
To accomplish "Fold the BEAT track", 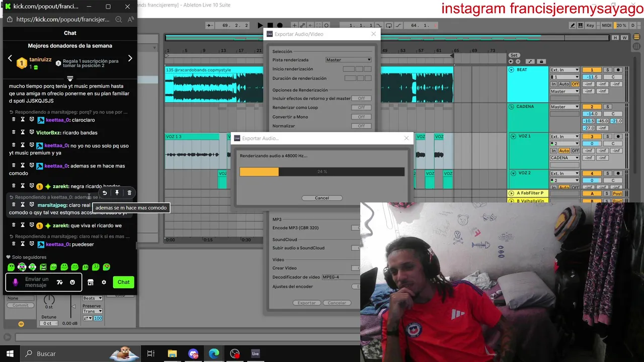I will 511,70.
